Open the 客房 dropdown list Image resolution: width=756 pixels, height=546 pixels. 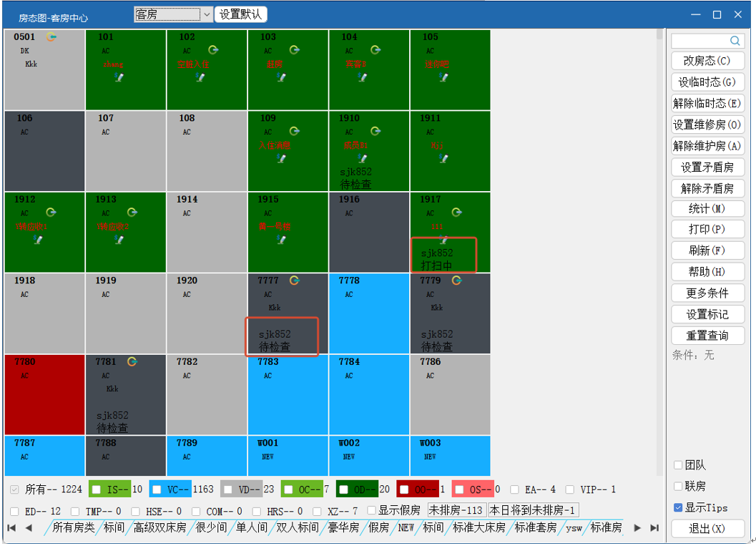[207, 14]
